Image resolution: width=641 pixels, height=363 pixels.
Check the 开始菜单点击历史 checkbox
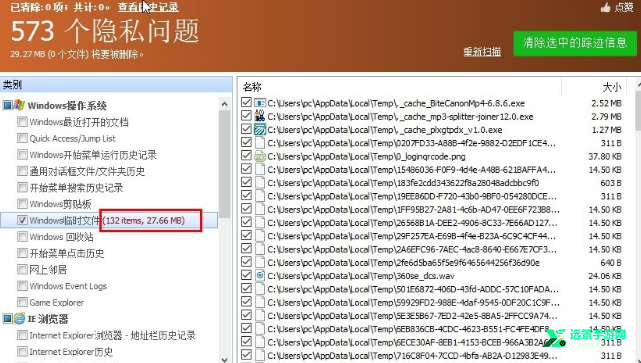click(22, 253)
